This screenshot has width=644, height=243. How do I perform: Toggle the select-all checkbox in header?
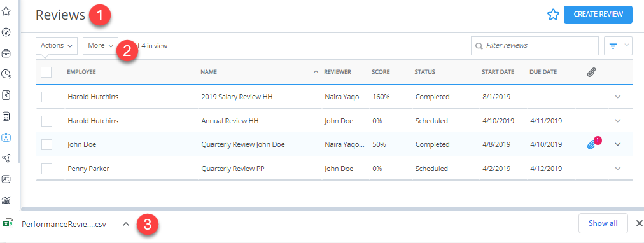(x=46, y=73)
